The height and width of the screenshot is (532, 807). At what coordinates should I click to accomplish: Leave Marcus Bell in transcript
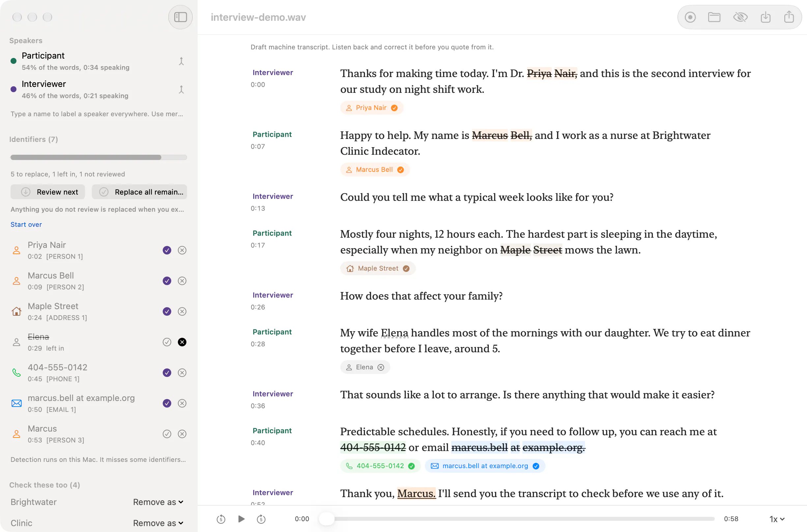[x=182, y=280]
